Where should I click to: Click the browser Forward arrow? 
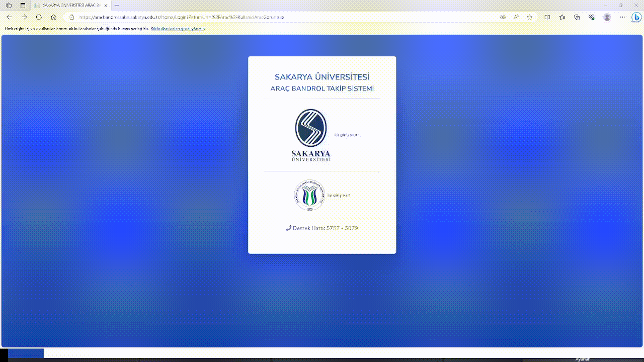(24, 17)
